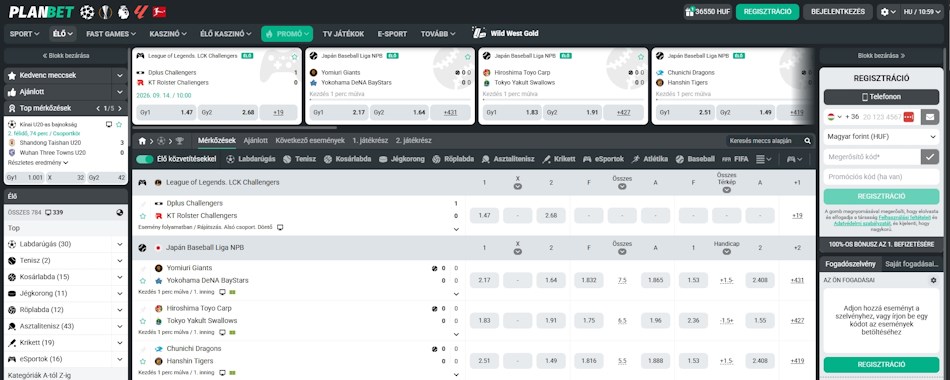The image size is (950, 380).
Task: Filter by Baseball in sports bar
Action: (x=696, y=159)
